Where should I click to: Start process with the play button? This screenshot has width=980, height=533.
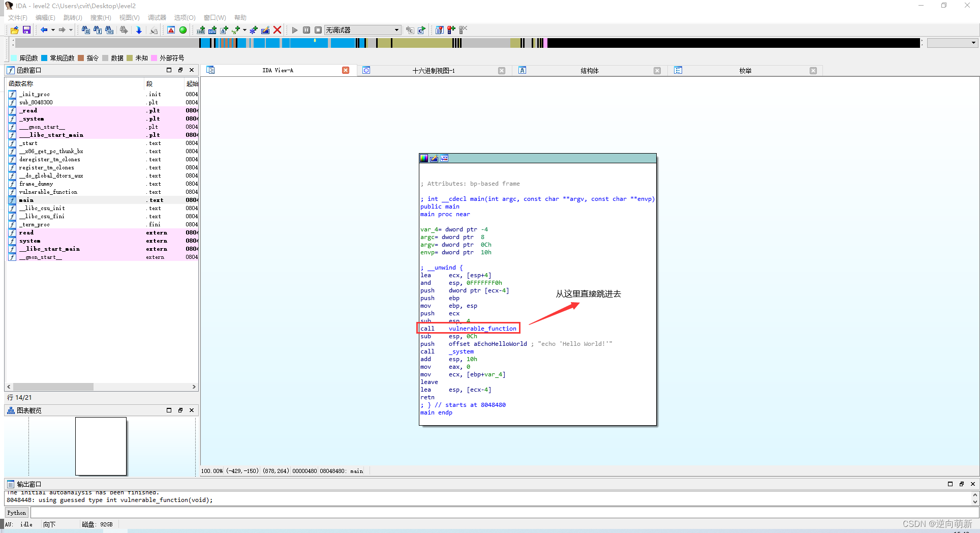(295, 30)
